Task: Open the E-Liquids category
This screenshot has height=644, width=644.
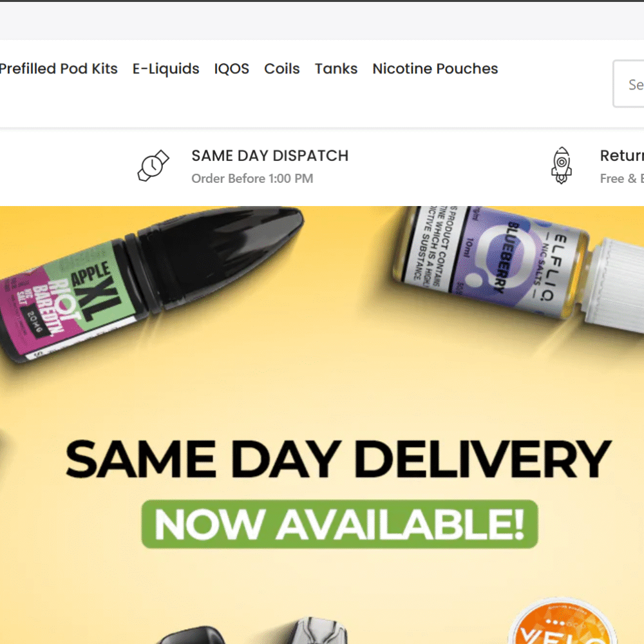Action: coord(166,69)
